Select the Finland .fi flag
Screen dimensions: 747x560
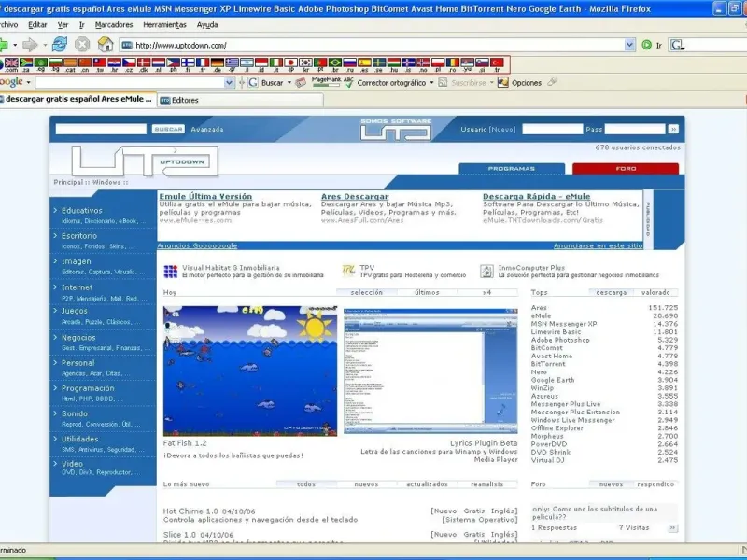pyautogui.click(x=189, y=63)
